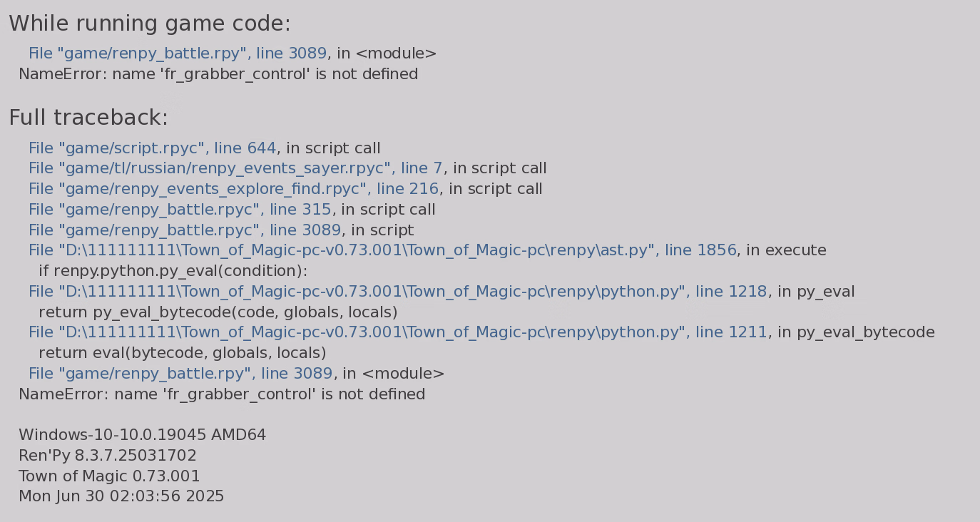The width and height of the screenshot is (980, 522).
Task: Click the 'return eval(bytecode, globals, locals)' line
Action: pos(182,354)
